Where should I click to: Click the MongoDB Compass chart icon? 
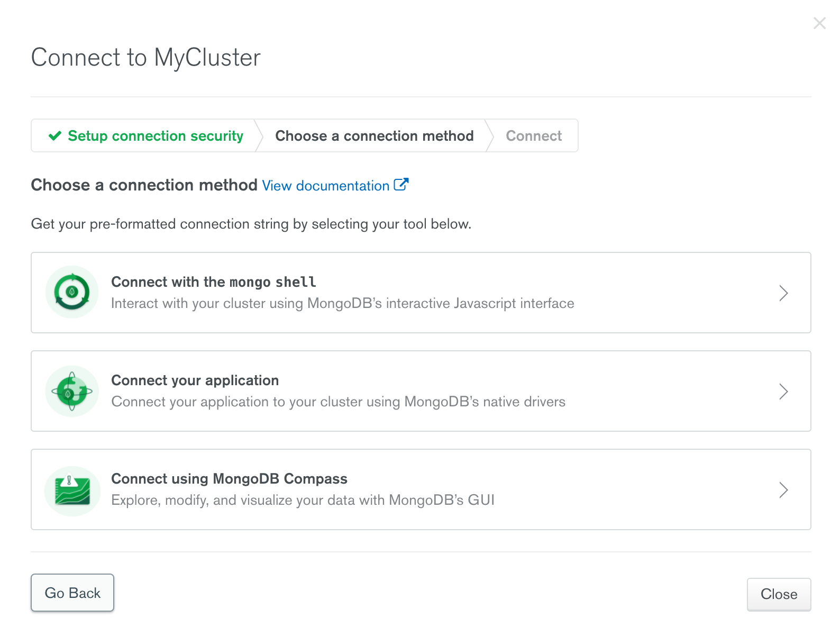tap(72, 490)
